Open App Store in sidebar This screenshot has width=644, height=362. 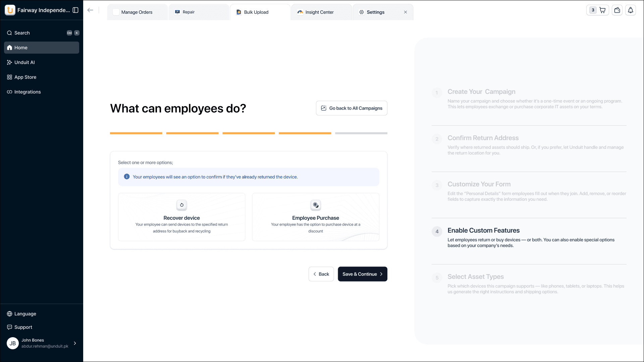tap(25, 77)
